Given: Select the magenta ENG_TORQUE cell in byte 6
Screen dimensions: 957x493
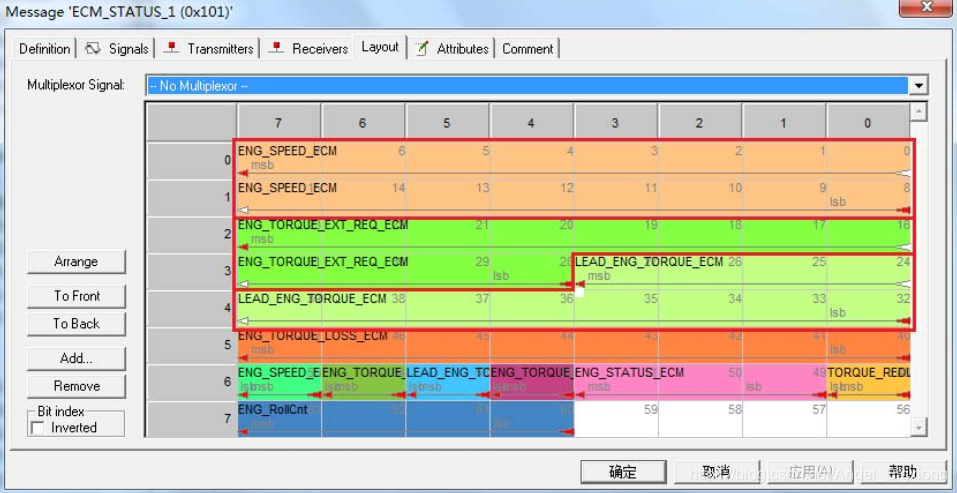Looking at the screenshot, I should (x=532, y=383).
